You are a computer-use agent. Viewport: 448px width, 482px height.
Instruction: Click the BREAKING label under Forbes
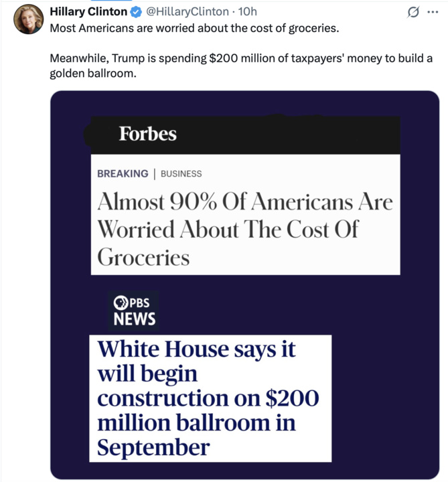point(123,173)
